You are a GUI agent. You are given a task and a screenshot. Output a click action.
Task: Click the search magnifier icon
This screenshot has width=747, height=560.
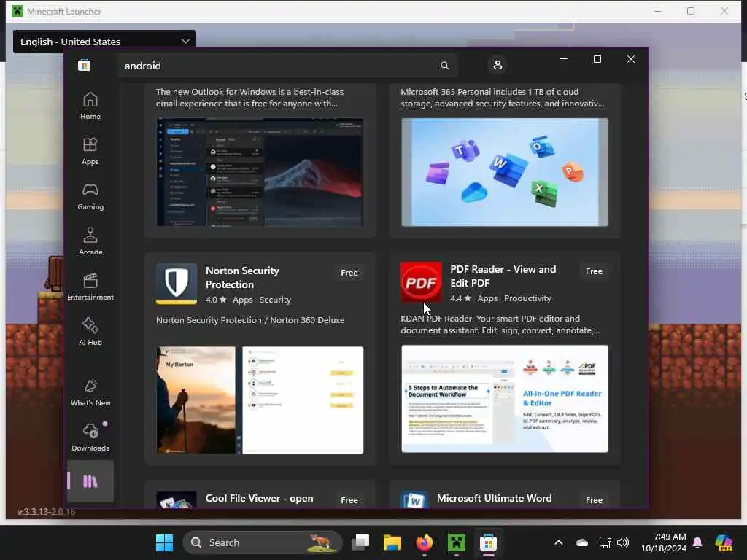(x=444, y=65)
